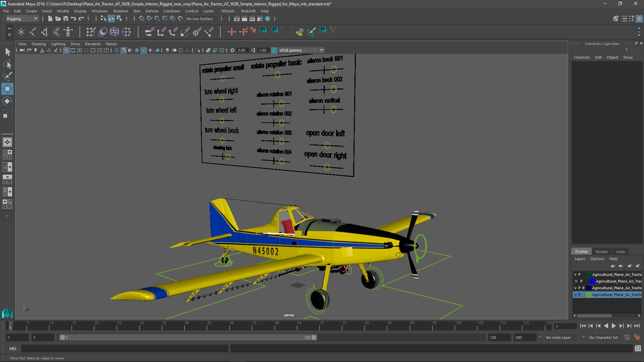Pick the Lasso Select tool

point(7,64)
